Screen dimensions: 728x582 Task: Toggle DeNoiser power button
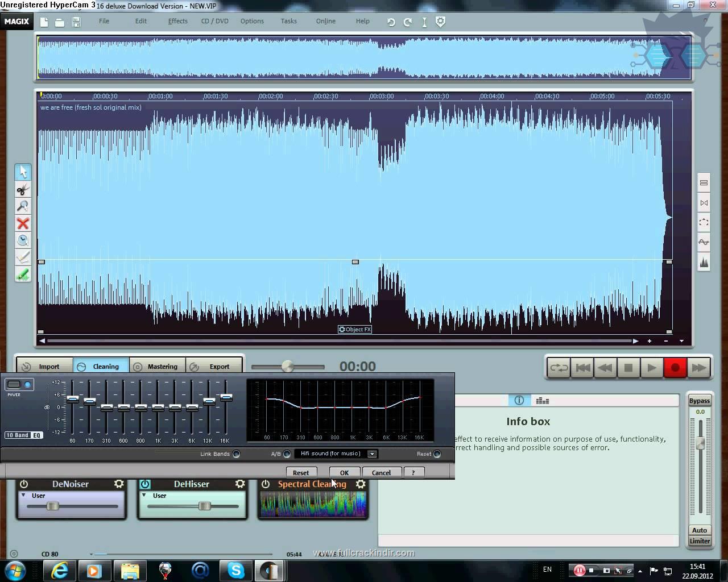(24, 484)
